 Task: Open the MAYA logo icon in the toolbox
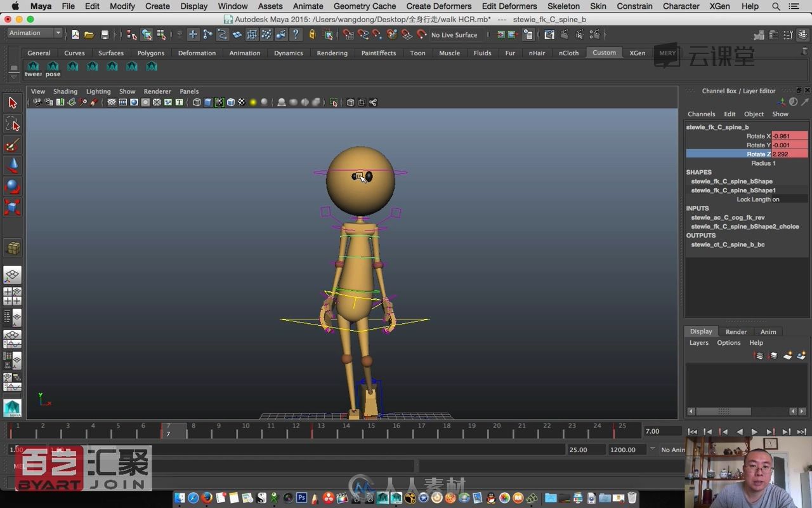pyautogui.click(x=12, y=408)
